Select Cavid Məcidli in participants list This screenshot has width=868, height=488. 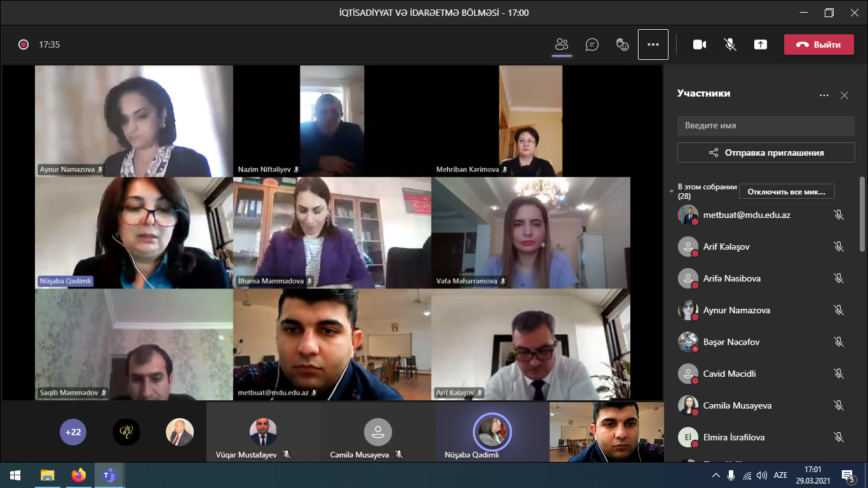pyautogui.click(x=729, y=374)
